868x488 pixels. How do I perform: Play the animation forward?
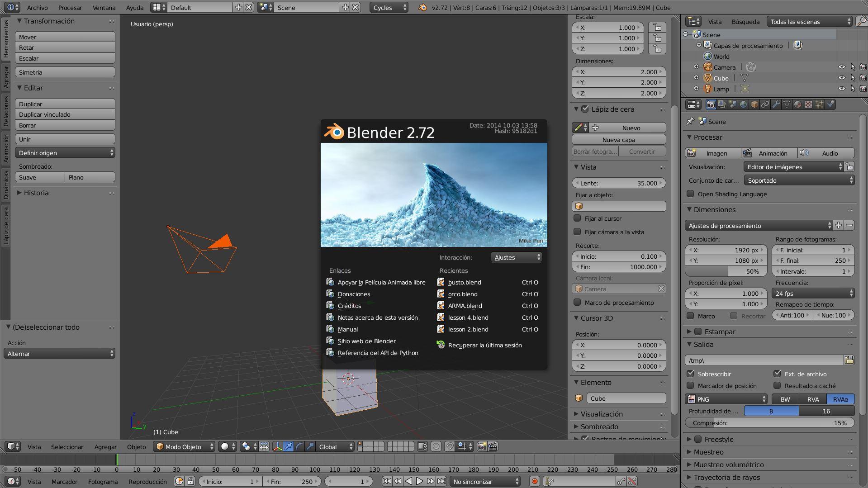click(x=419, y=481)
